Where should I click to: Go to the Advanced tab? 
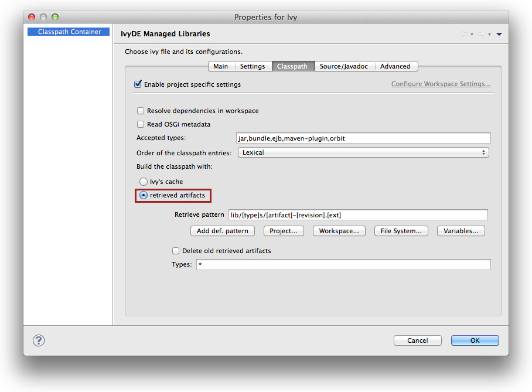coord(395,66)
